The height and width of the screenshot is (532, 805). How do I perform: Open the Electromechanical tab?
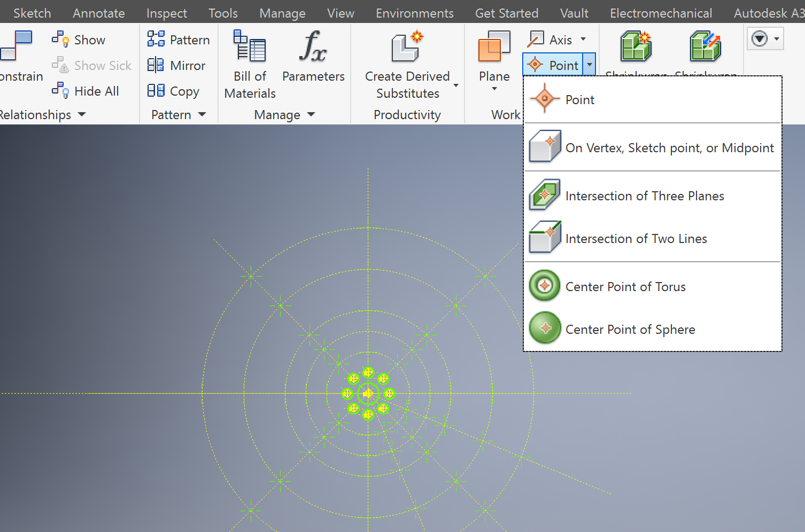pyautogui.click(x=661, y=13)
